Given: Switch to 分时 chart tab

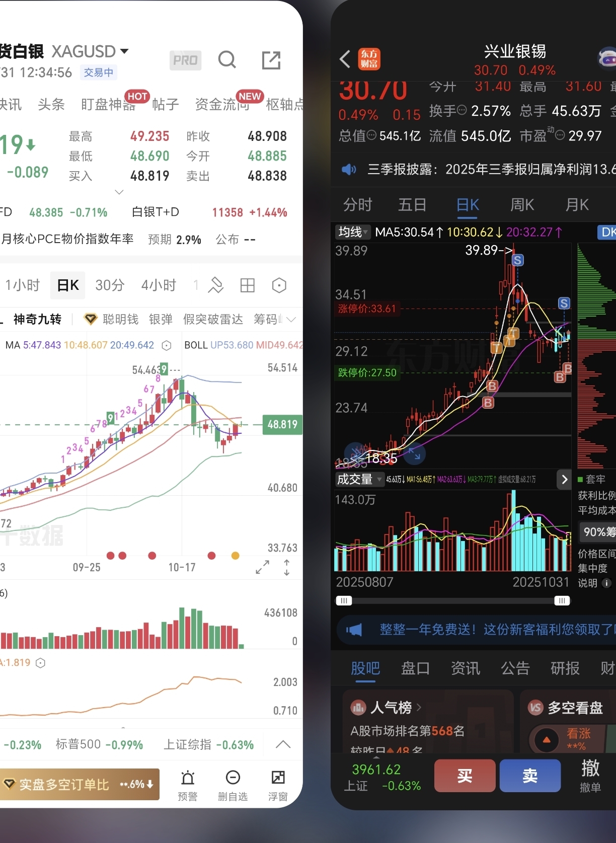Looking at the screenshot, I should coord(358,205).
